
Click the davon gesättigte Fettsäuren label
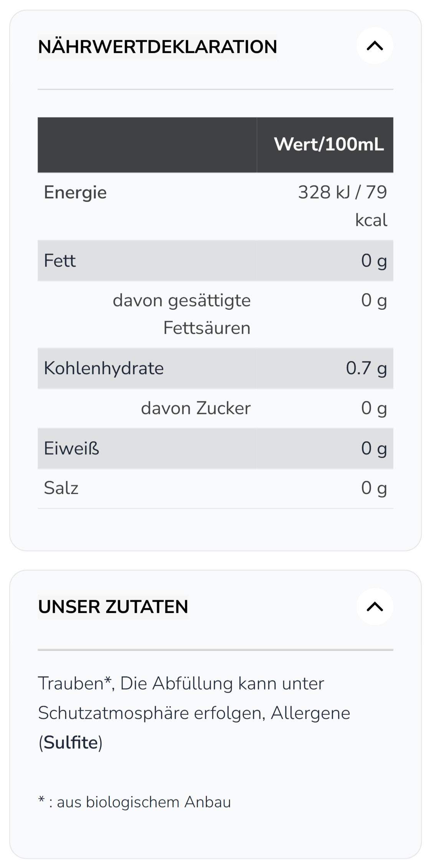click(x=182, y=314)
